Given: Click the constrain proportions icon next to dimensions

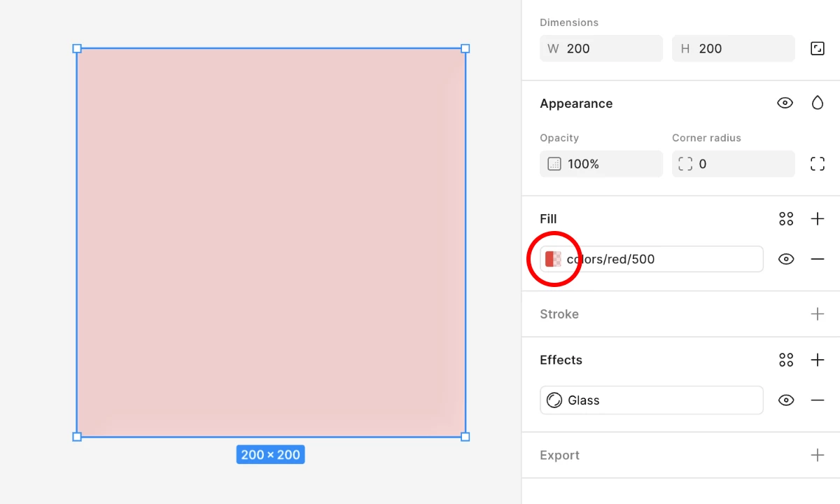Looking at the screenshot, I should [817, 48].
